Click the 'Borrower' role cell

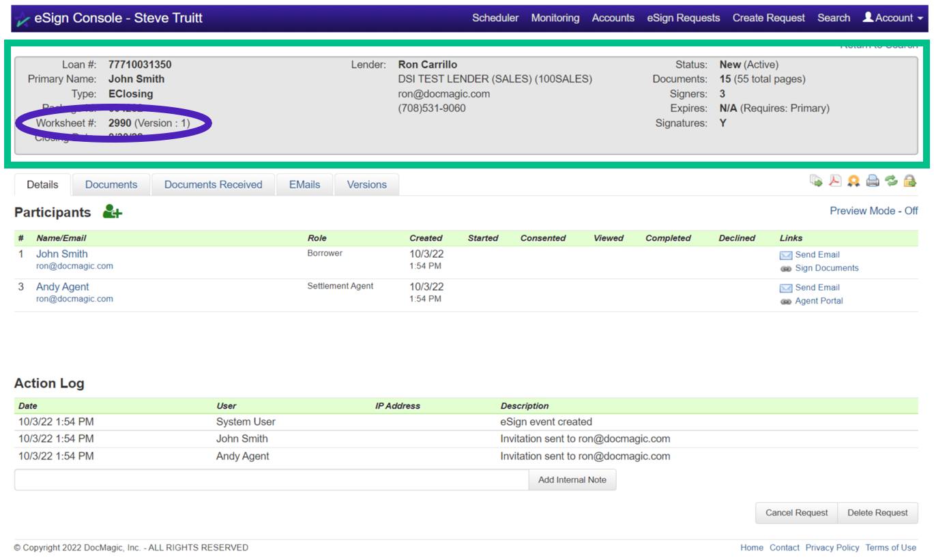tap(325, 253)
